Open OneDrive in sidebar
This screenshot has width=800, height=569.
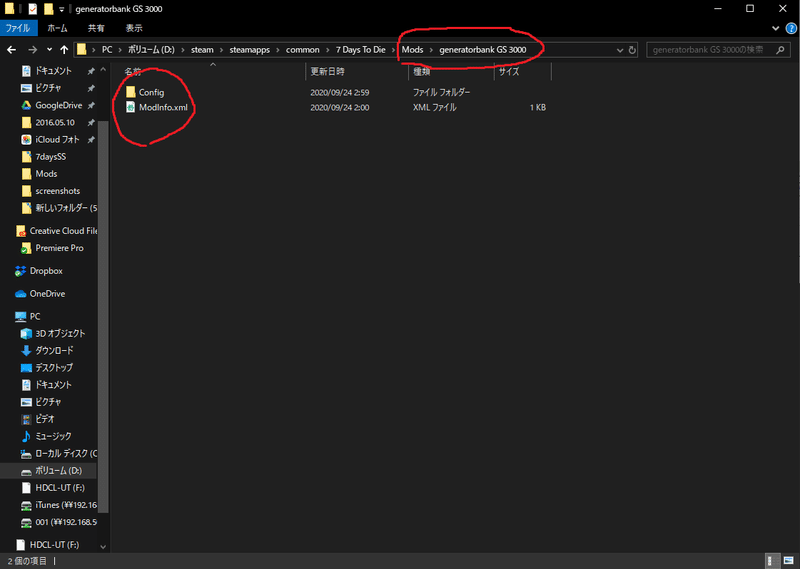pyautogui.click(x=47, y=293)
